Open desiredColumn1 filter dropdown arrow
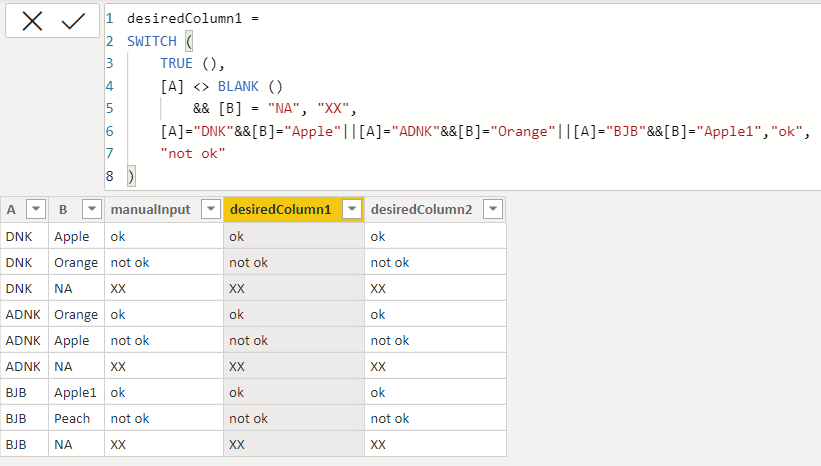The image size is (821, 466). click(x=352, y=209)
